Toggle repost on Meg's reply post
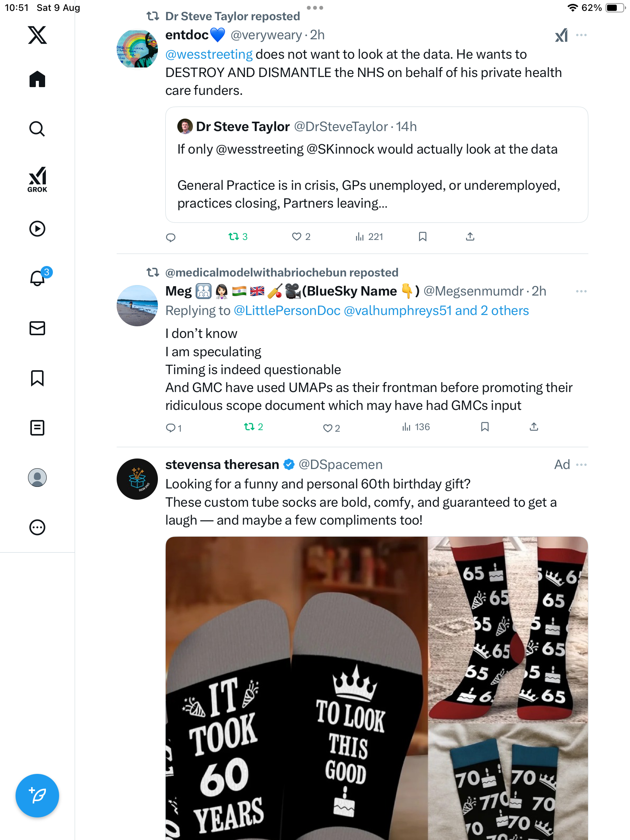Viewport: 630px width, 840px height. (x=249, y=427)
